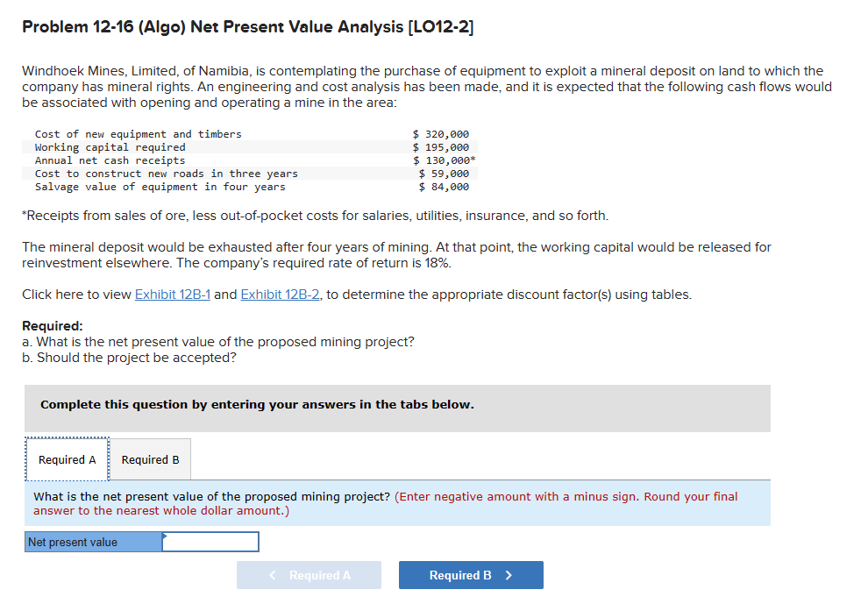868x611 pixels.
Task: Select the Working capital required row
Action: pyautogui.click(x=140, y=146)
